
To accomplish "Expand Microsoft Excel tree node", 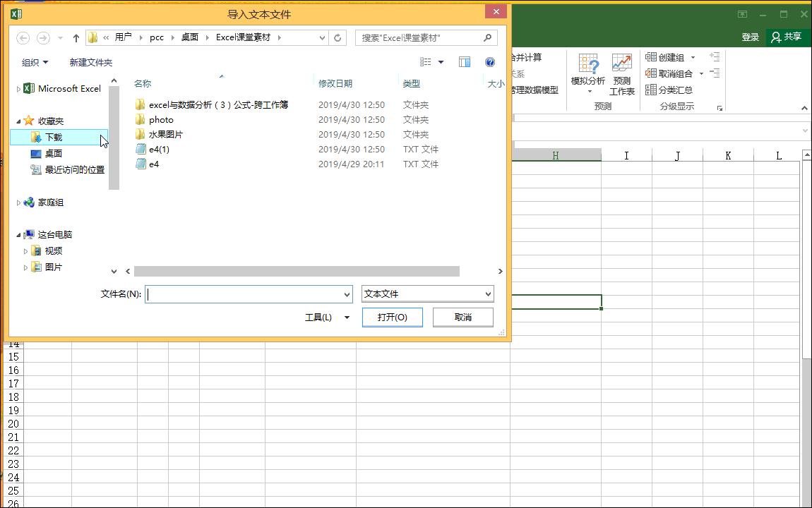I will (x=18, y=89).
